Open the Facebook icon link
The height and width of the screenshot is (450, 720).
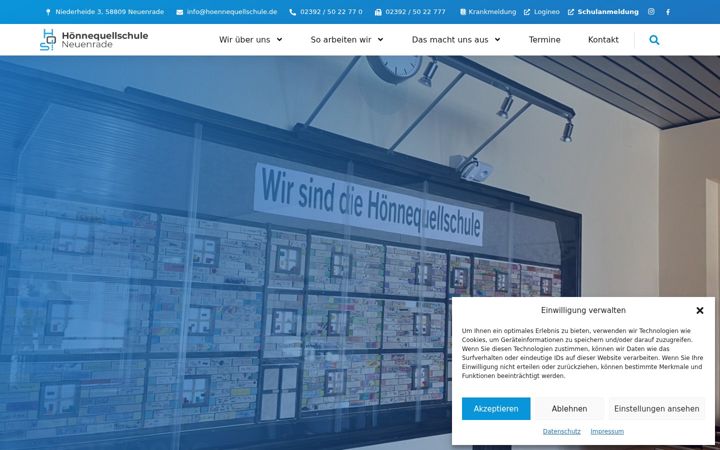click(x=668, y=12)
